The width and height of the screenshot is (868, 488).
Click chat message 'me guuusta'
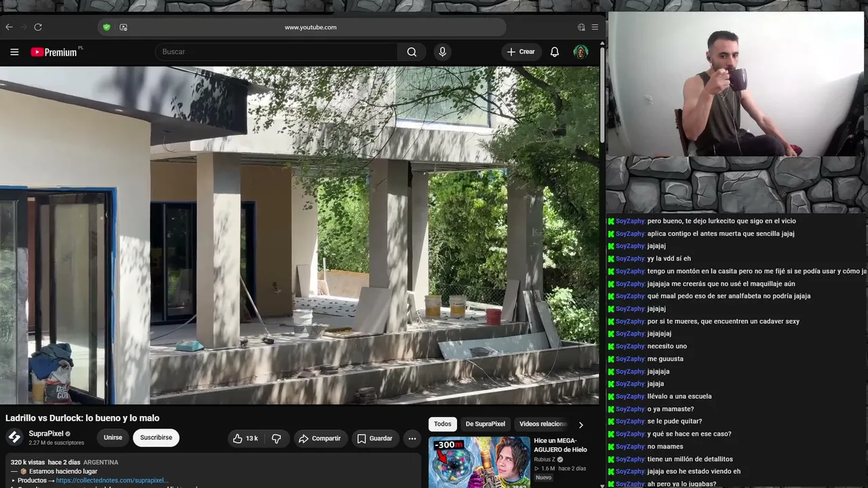665,359
